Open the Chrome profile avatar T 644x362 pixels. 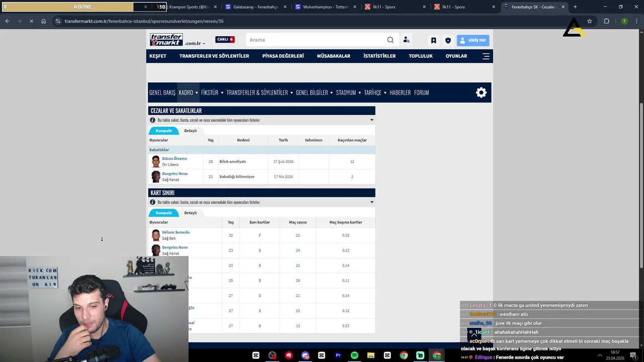(x=624, y=21)
